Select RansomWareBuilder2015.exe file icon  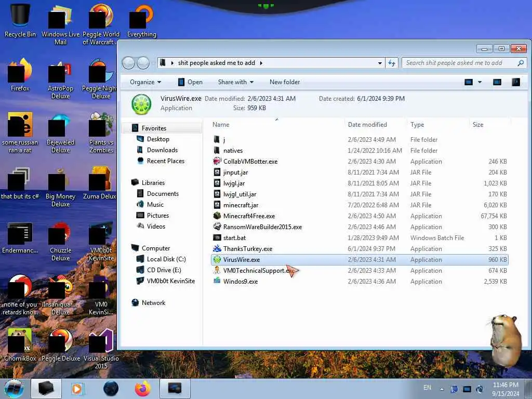[217, 227]
